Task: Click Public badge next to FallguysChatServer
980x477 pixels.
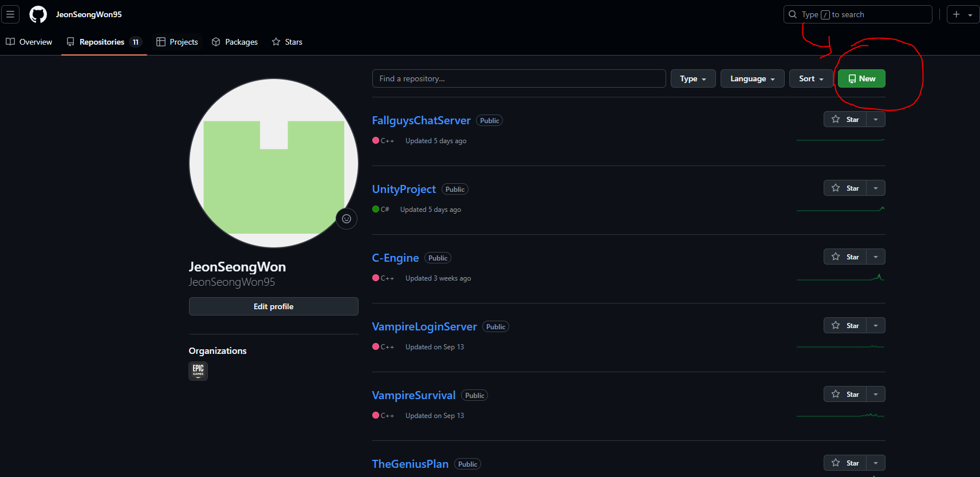Action: point(490,121)
